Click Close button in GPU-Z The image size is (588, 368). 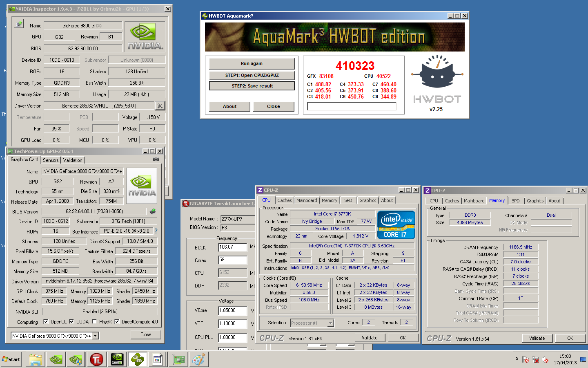(x=146, y=334)
